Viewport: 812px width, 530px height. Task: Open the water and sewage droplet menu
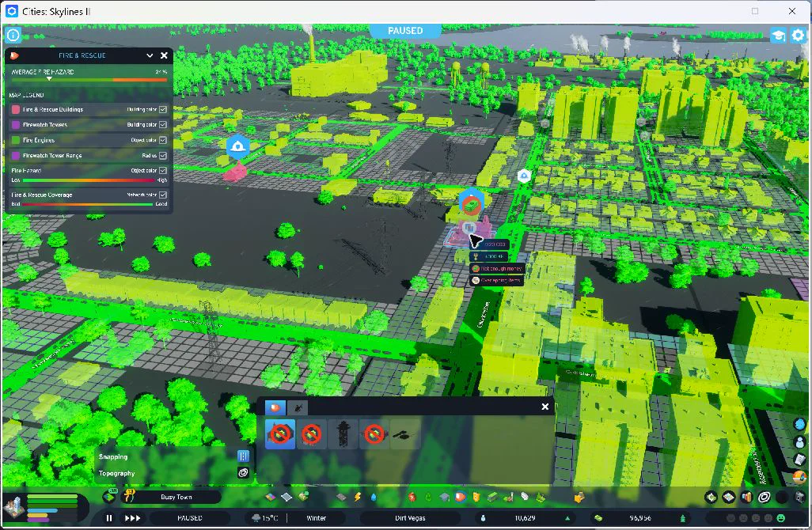374,497
